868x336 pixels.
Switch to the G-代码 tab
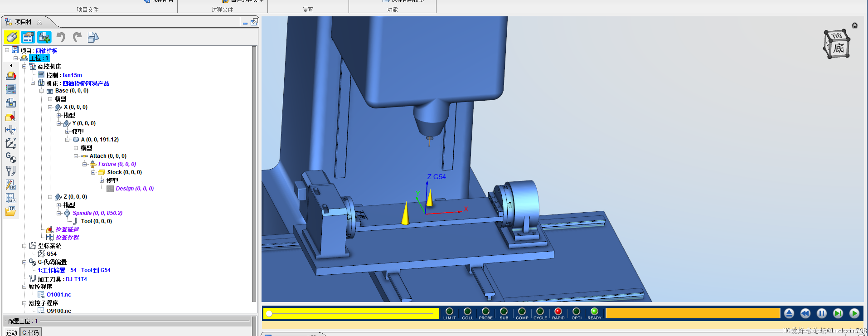pyautogui.click(x=31, y=332)
